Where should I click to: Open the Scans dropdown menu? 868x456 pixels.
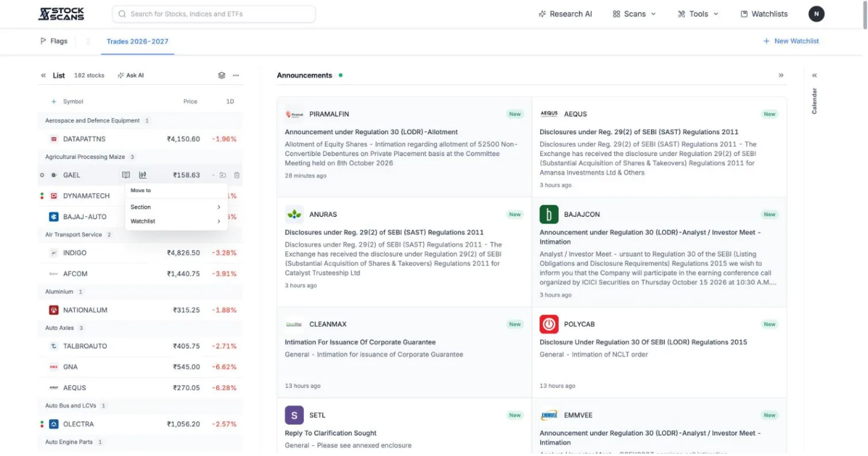point(634,14)
